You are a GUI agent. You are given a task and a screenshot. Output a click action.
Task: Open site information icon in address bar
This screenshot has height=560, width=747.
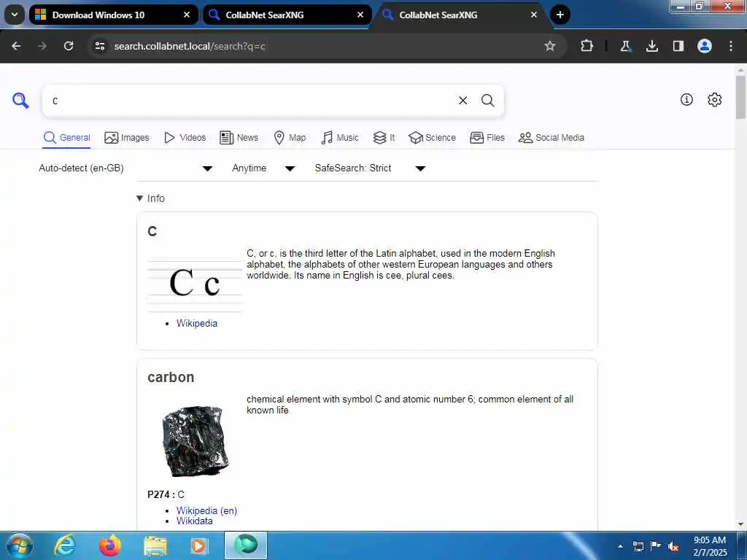(99, 46)
